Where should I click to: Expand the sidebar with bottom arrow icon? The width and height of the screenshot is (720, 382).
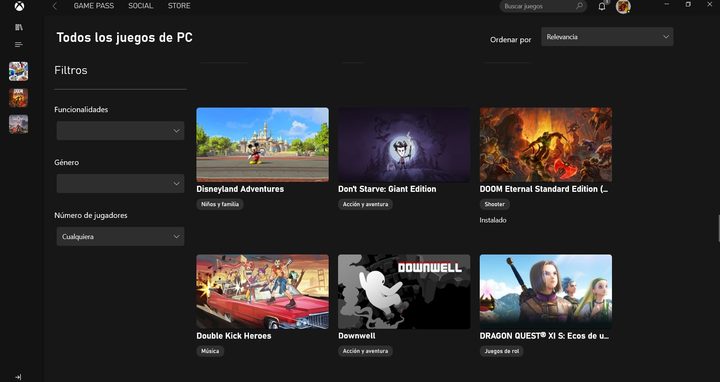(18, 377)
